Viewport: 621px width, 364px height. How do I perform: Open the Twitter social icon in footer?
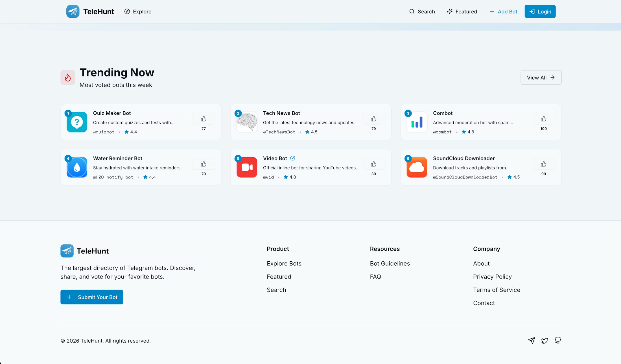545,341
